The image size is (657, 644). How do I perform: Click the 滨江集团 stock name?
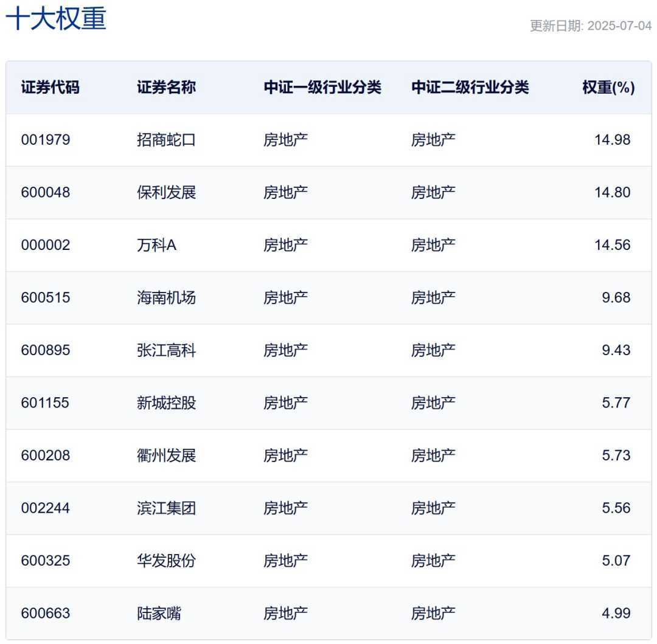pos(167,508)
